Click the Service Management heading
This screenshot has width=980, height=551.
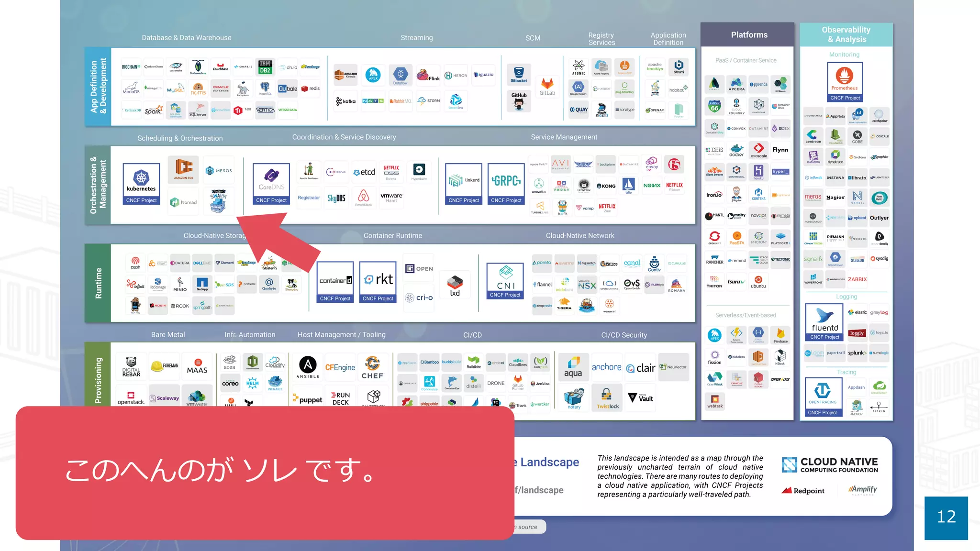564,137
